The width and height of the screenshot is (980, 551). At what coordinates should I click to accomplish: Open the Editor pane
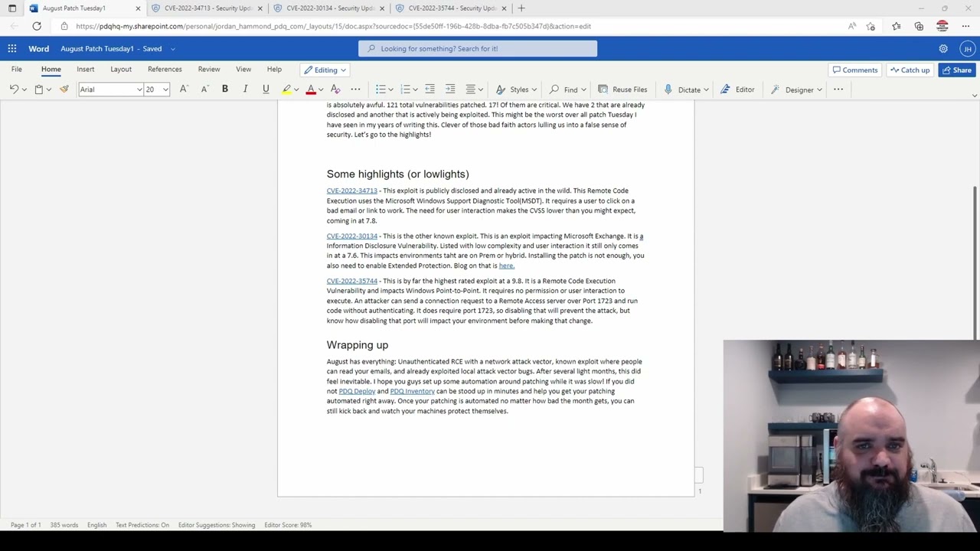click(x=737, y=90)
